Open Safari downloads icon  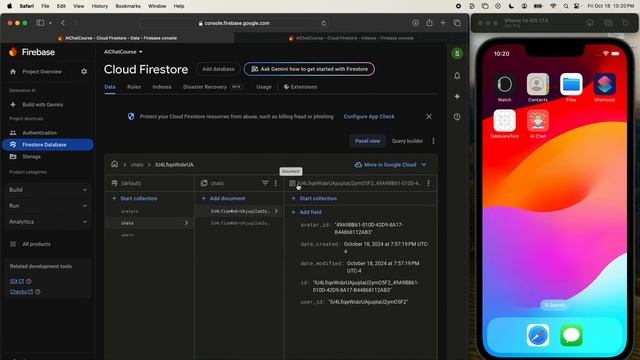coord(416,23)
